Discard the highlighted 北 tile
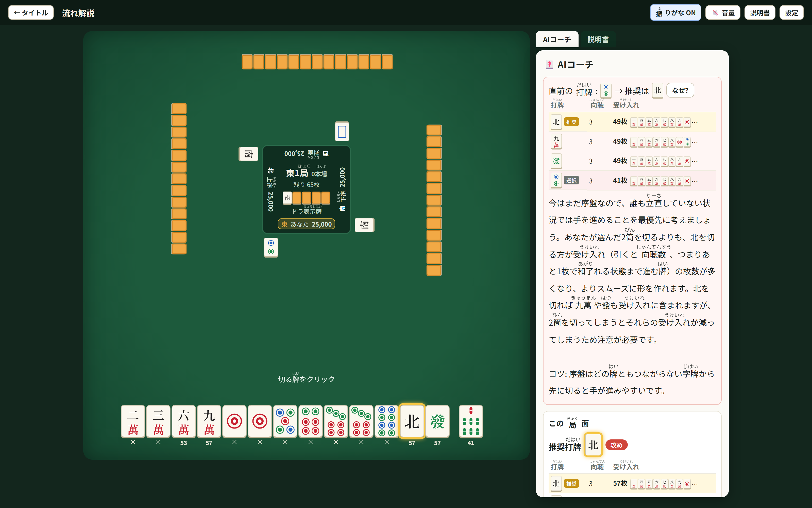Viewport: 812px width, 508px height. 412,421
